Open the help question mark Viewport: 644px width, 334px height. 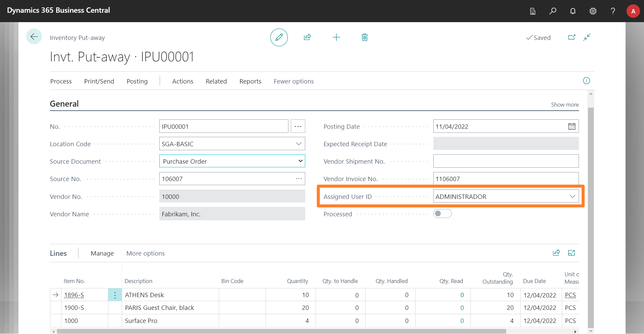tap(613, 11)
